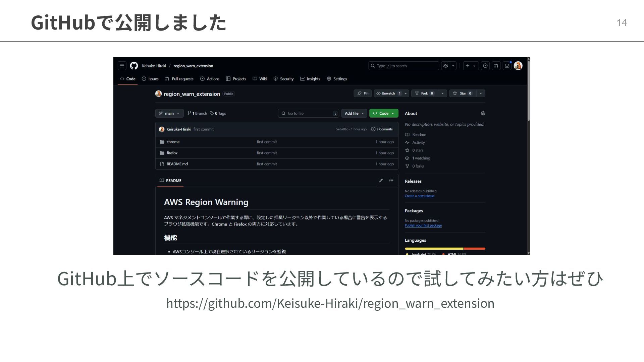
Task: Open the 0 stars link
Action: pos(414,150)
